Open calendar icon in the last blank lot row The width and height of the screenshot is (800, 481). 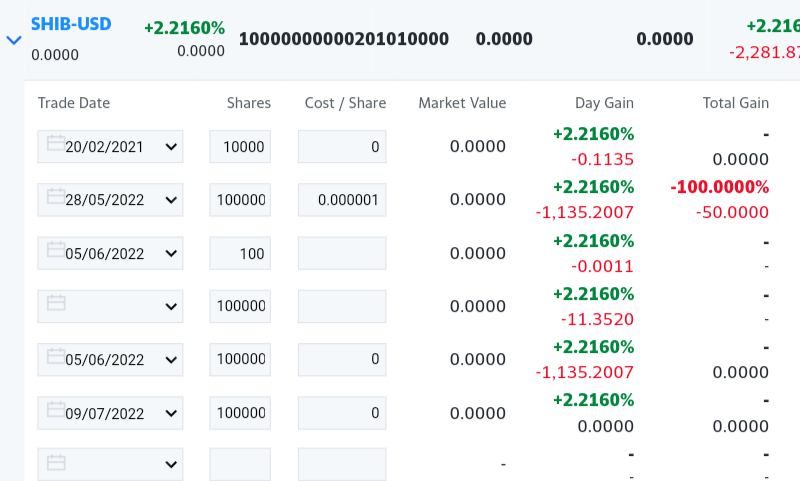(56, 462)
